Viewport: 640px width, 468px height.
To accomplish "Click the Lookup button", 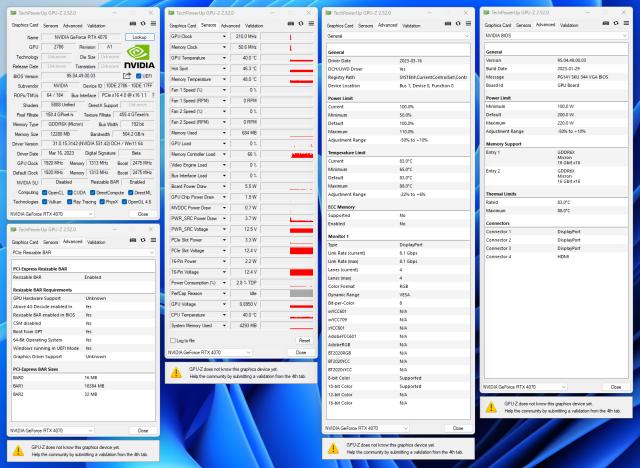I will click(x=140, y=37).
